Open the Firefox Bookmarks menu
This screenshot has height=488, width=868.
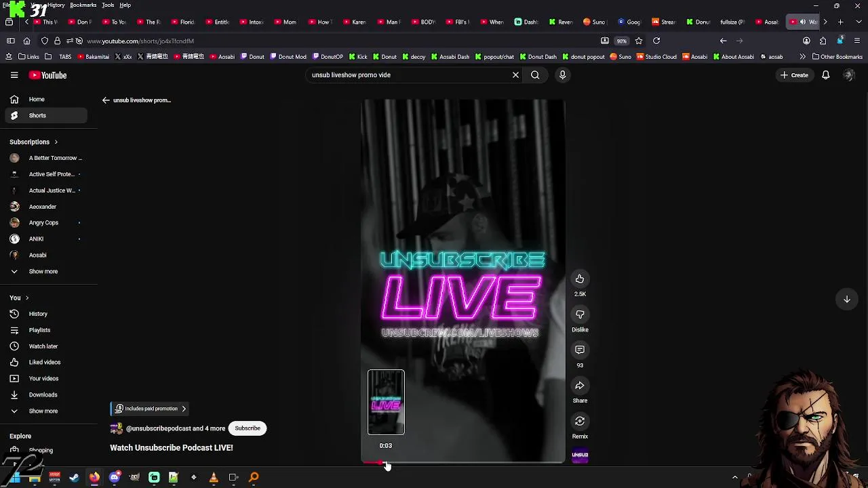83,5
